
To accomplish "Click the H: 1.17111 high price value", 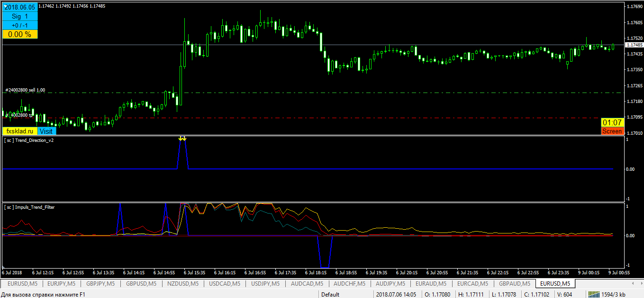I will click(x=471, y=294).
